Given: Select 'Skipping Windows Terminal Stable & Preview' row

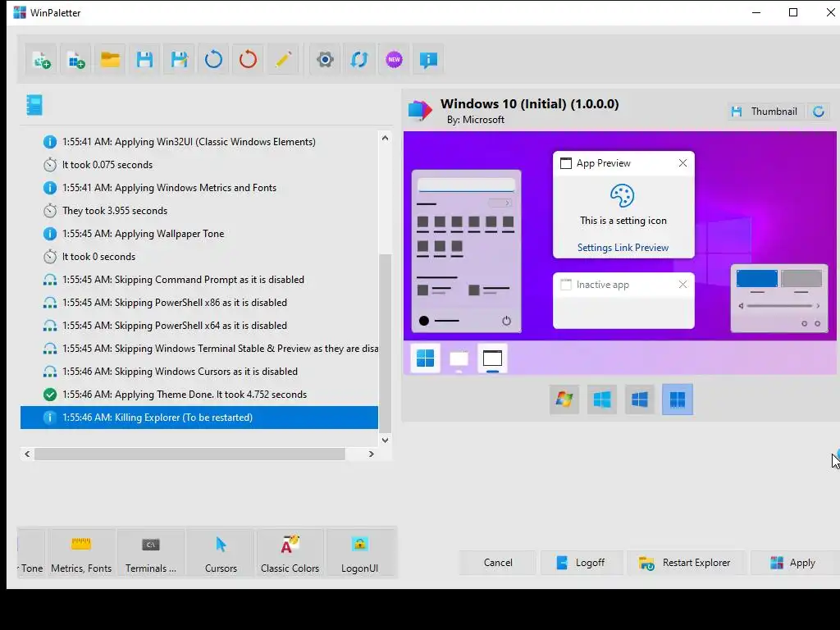Looking at the screenshot, I should click(199, 349).
